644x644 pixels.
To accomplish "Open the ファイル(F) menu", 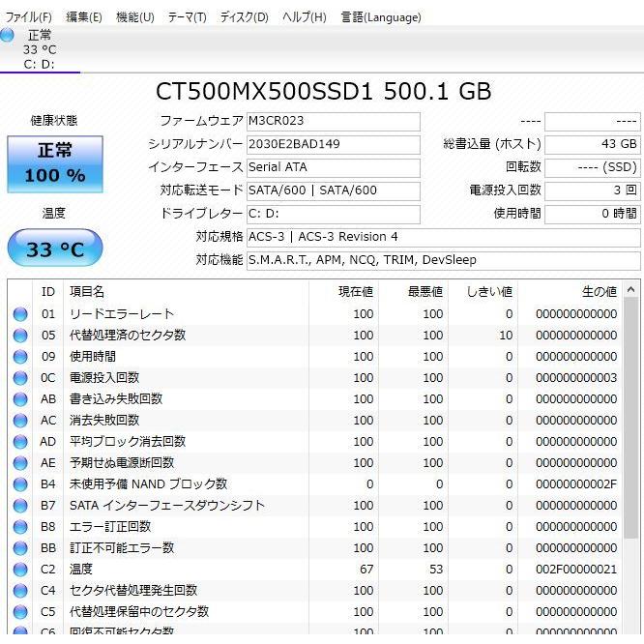I will pos(28,17).
